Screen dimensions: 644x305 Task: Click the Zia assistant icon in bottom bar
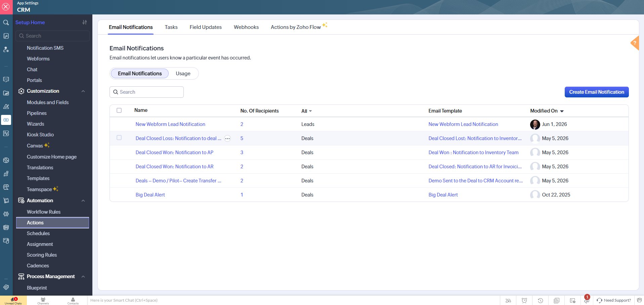[x=508, y=300]
